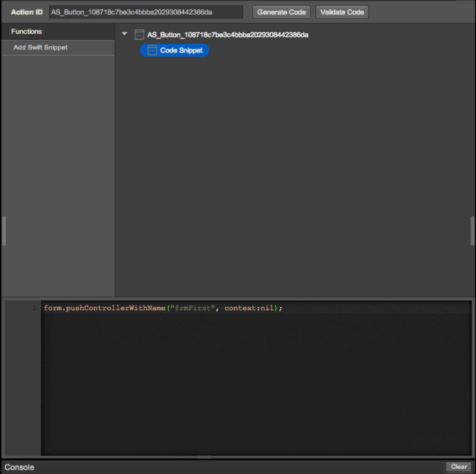The height and width of the screenshot is (474, 476).
Task: Collapse the AS_Button action tree node
Action: pos(124,34)
